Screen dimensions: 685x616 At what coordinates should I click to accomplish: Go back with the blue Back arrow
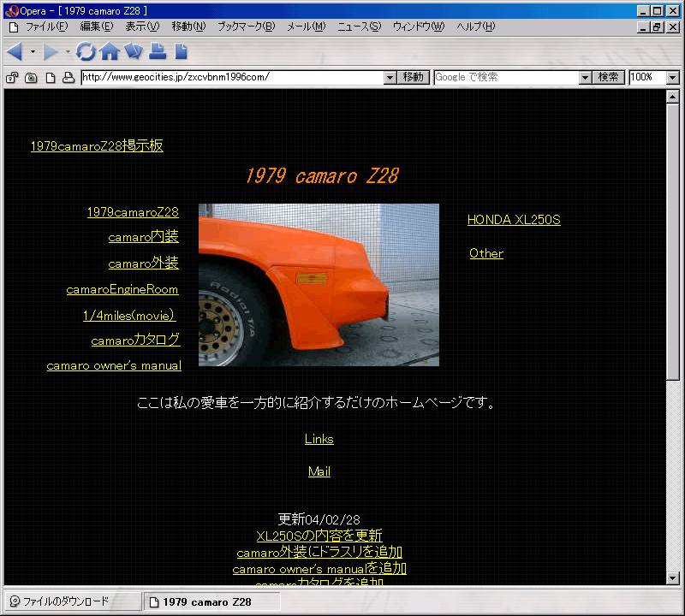pos(15,51)
